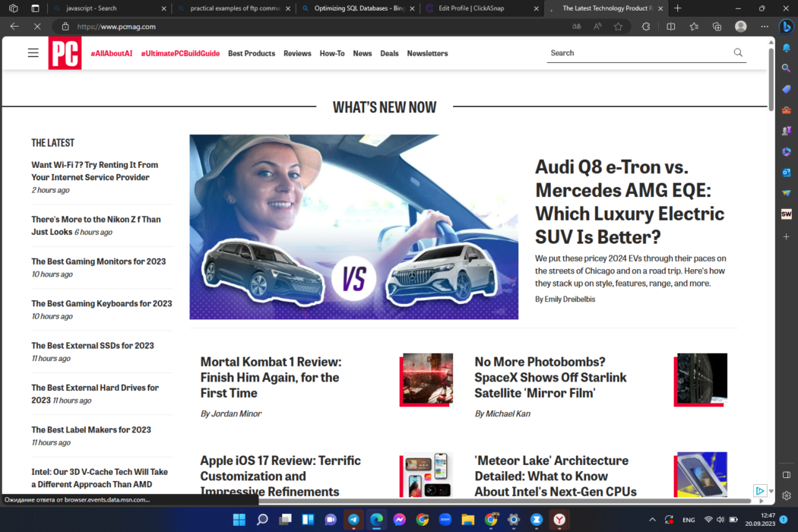Switch to practical examples of ftp tab
This screenshot has width=798, height=532.
pos(233,8)
